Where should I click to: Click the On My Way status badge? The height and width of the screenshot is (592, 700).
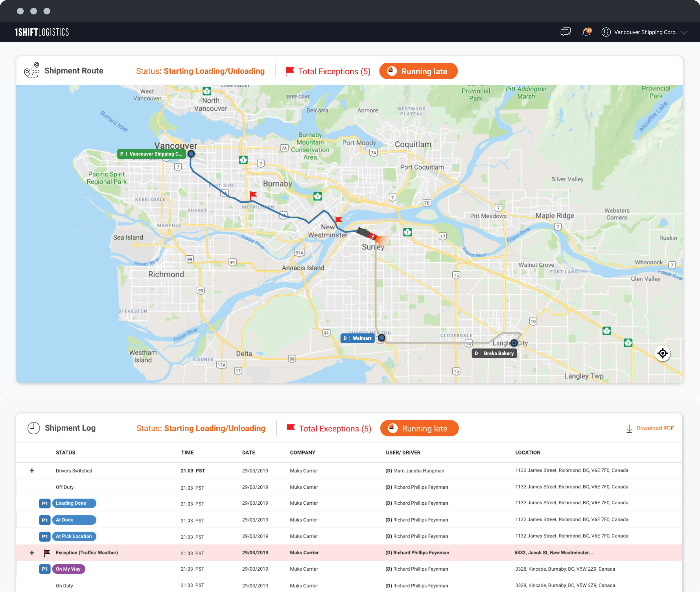(69, 569)
